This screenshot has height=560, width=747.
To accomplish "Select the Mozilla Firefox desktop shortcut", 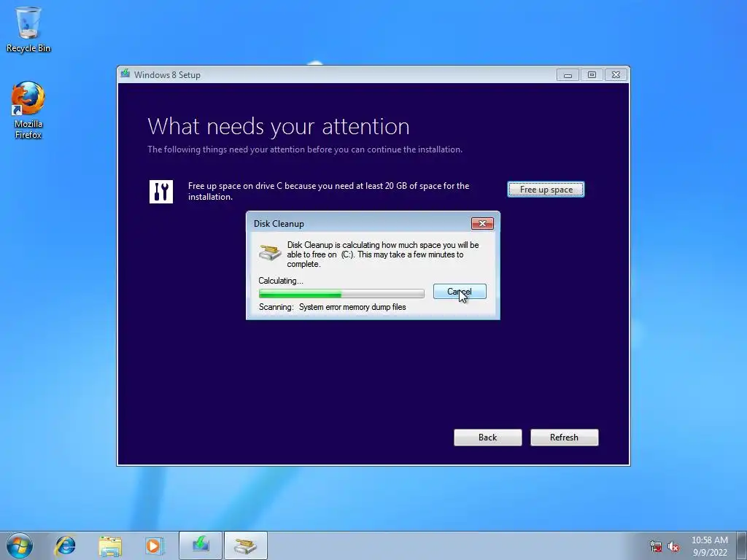I will pyautogui.click(x=28, y=111).
